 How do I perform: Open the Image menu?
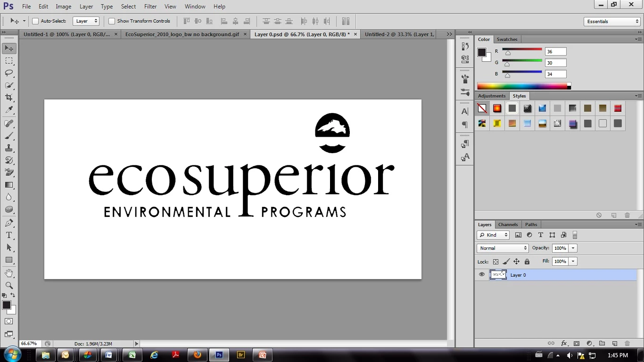[x=64, y=7]
